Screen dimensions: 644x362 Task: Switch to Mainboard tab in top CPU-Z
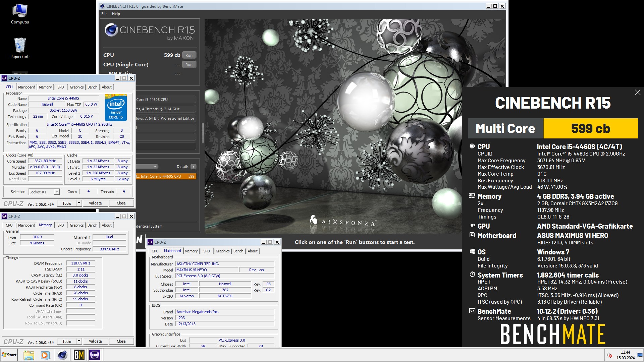coord(26,87)
